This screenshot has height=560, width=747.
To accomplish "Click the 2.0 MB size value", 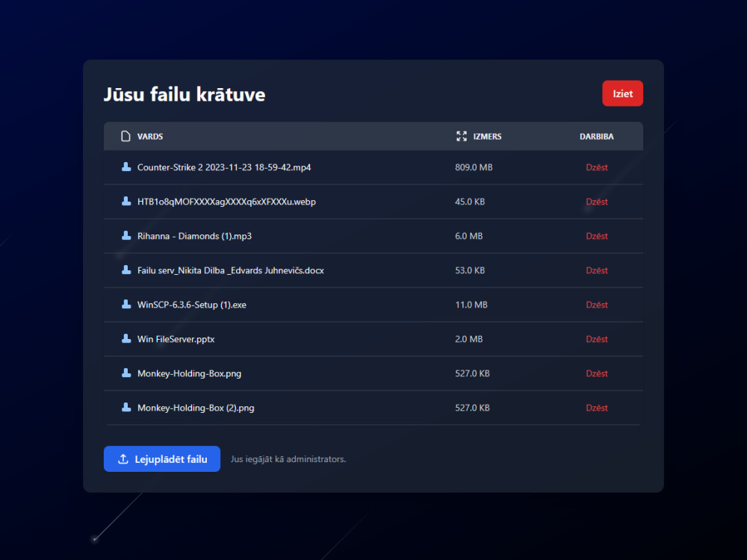I will (469, 338).
